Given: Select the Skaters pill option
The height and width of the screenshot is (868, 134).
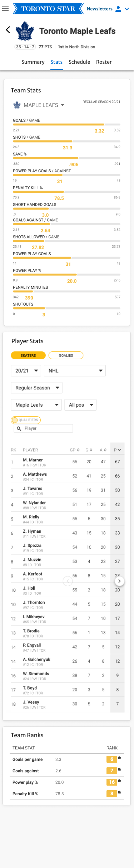Looking at the screenshot, I should 28,355.
